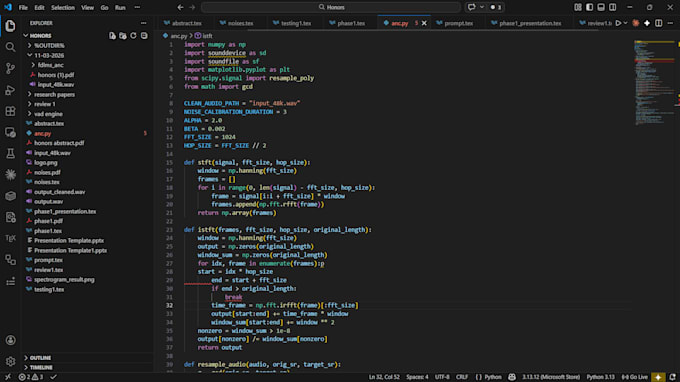680x382 pixels.
Task: Click the code minimap overview
Action: coord(655,82)
